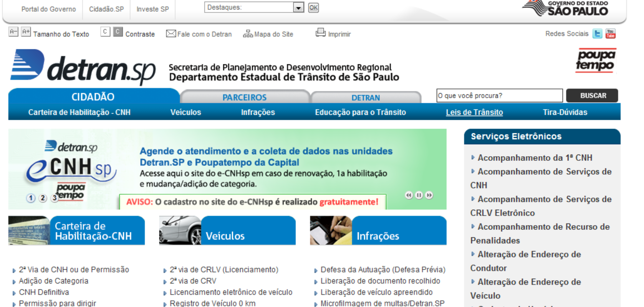Open 2ª Via de CNH ou de Permissão
The image size is (644, 307).
point(74,269)
